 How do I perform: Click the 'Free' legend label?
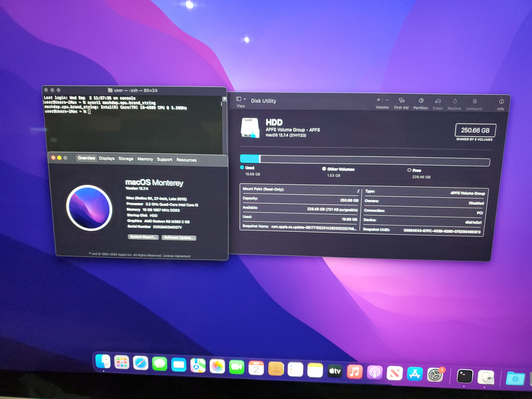pyautogui.click(x=417, y=170)
